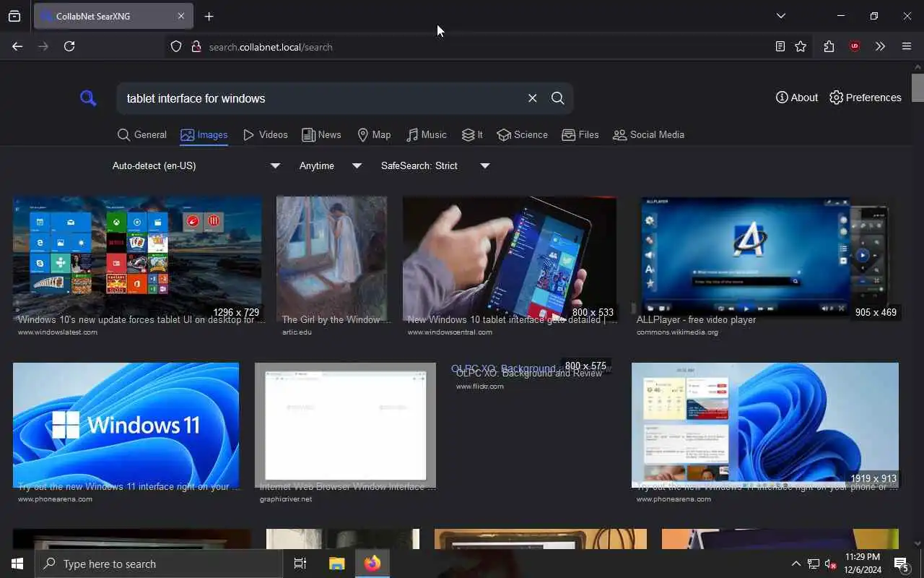The width and height of the screenshot is (924, 578).
Task: Click the graphicriver.net source text
Action: pyautogui.click(x=286, y=499)
